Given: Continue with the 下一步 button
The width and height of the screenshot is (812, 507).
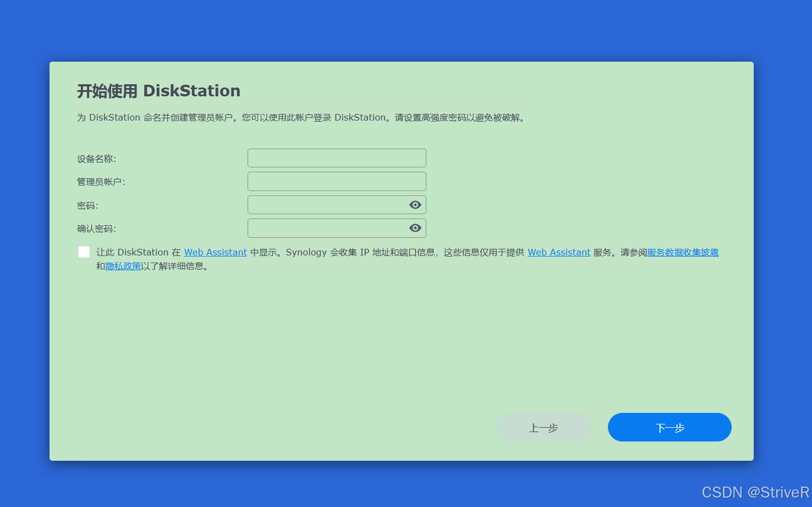Looking at the screenshot, I should coord(670,427).
